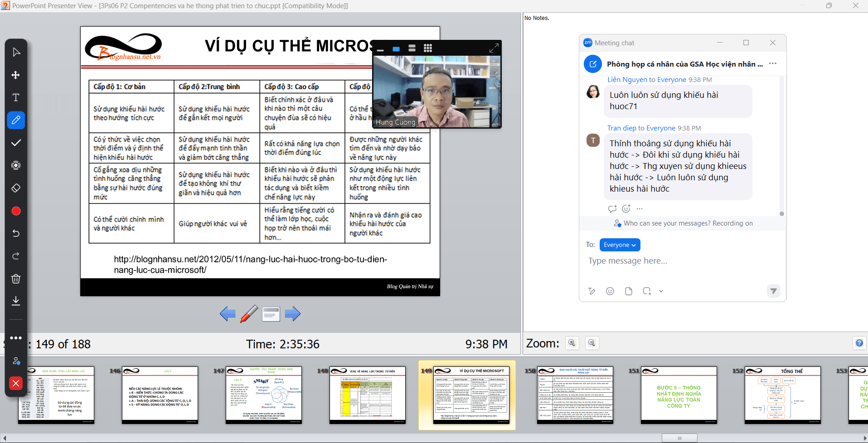
Task: Click the Type message here field
Action: [x=682, y=261]
